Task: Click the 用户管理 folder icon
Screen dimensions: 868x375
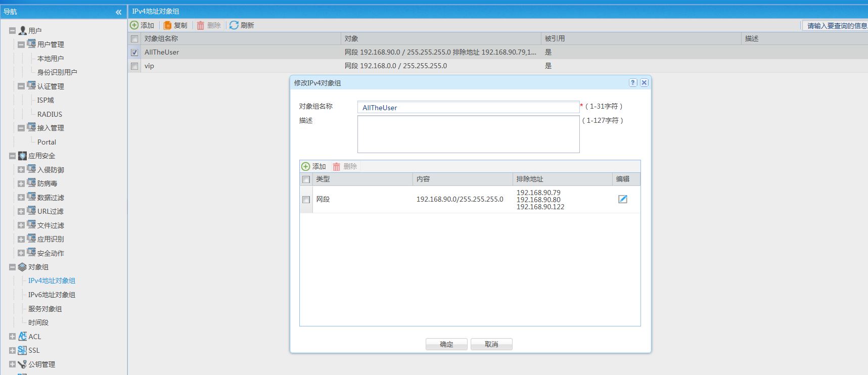Action: click(31, 44)
